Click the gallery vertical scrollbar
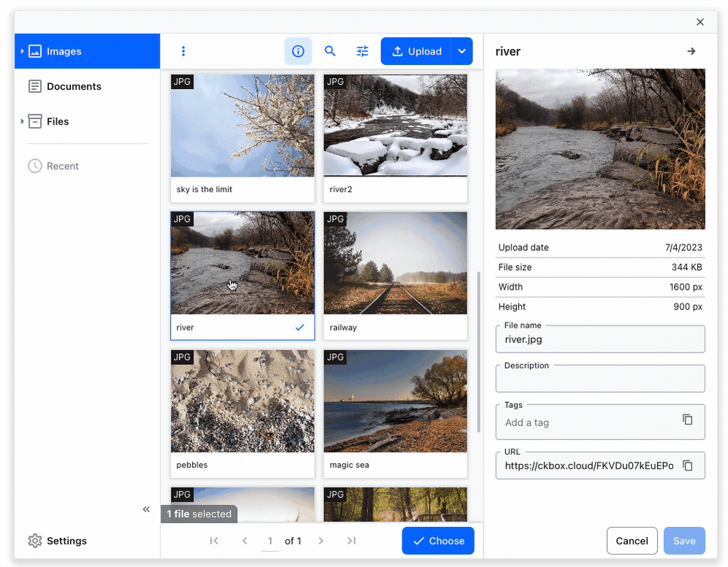Image resolution: width=728 pixels, height=567 pixels. click(478, 350)
